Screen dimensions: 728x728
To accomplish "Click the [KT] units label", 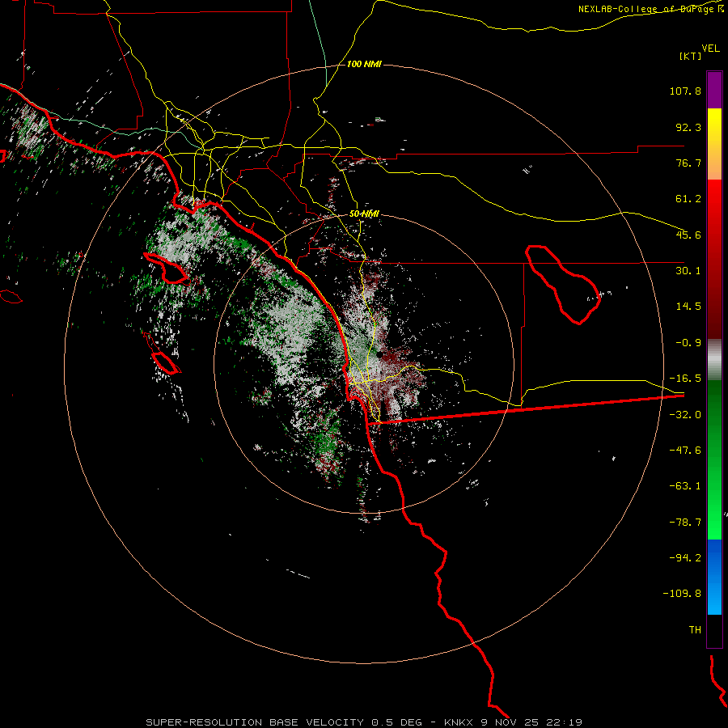I will coord(691,56).
